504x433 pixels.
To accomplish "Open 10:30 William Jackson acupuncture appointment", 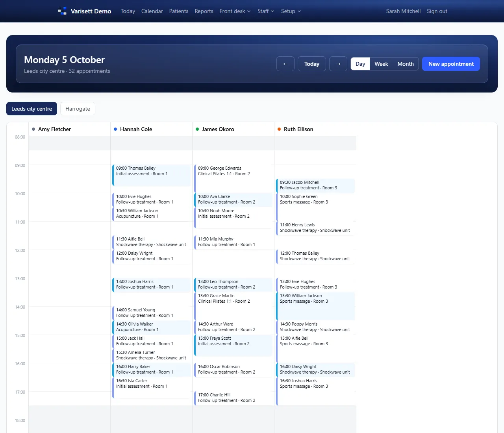I will [x=152, y=214].
